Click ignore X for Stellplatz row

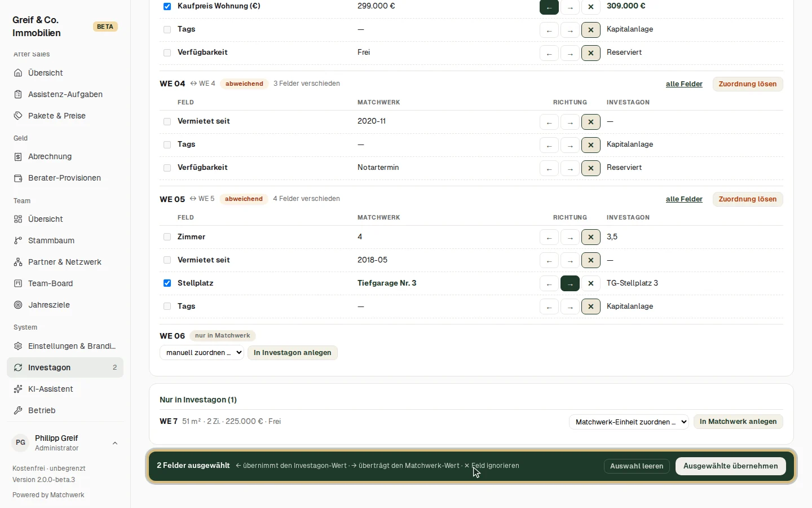(591, 283)
